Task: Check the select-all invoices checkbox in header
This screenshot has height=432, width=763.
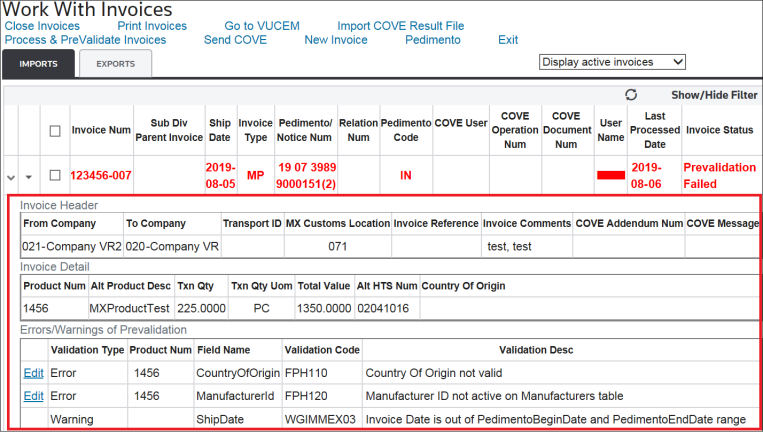Action: click(55, 131)
